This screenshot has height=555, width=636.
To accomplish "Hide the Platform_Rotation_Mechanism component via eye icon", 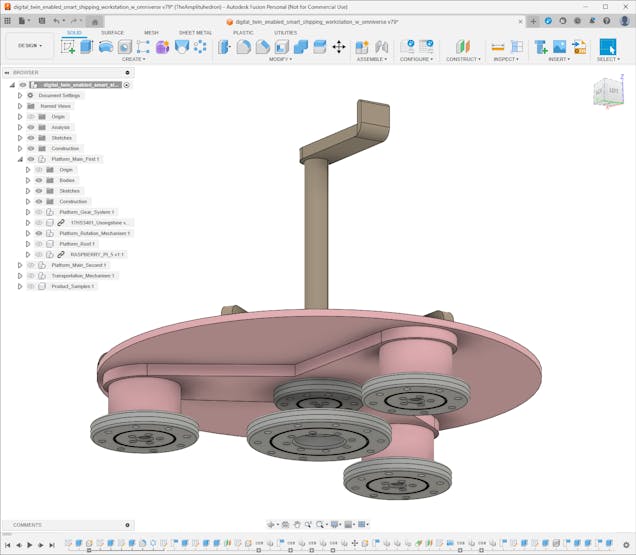I will 39,233.
